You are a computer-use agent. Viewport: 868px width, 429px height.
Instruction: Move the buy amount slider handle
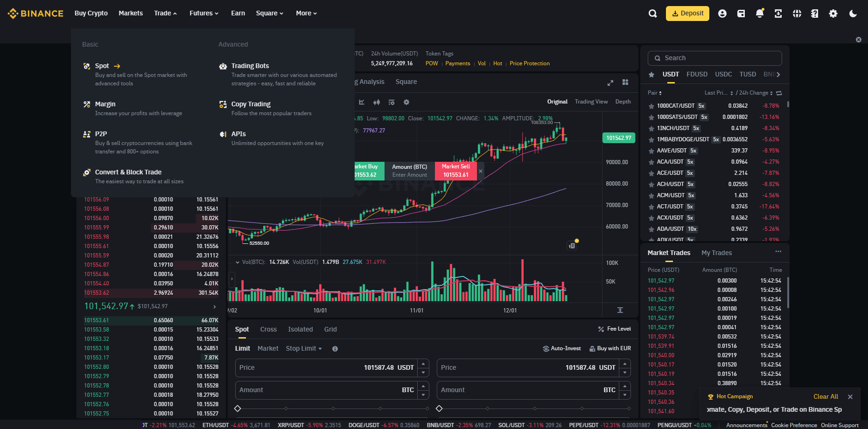(x=238, y=408)
